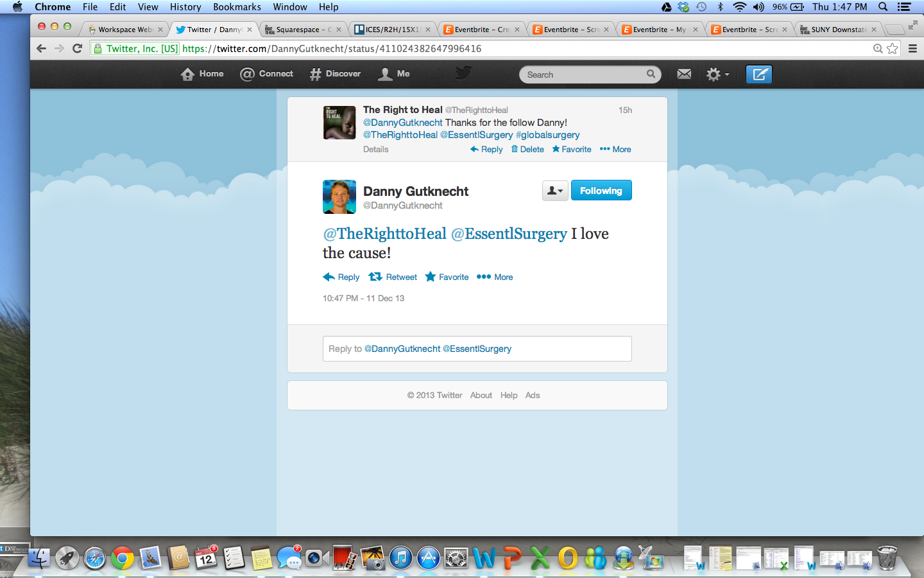Screen dimensions: 924x578
Task: Switch to the Workspace Web tab
Action: [x=125, y=30]
